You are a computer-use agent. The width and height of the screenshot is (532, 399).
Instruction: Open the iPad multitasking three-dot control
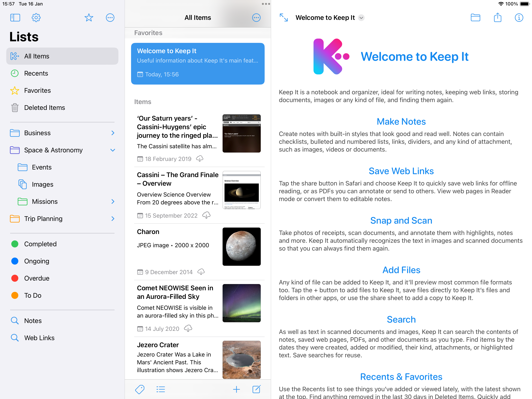[266, 4]
